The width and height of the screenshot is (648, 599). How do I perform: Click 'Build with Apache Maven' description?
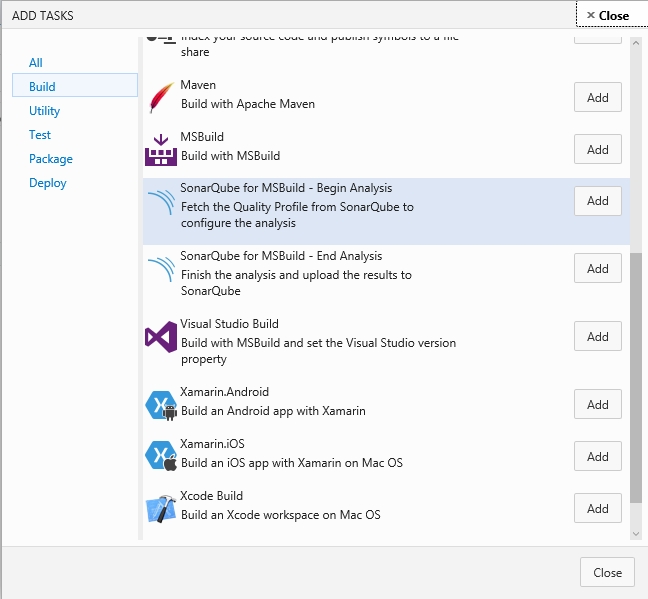point(248,104)
